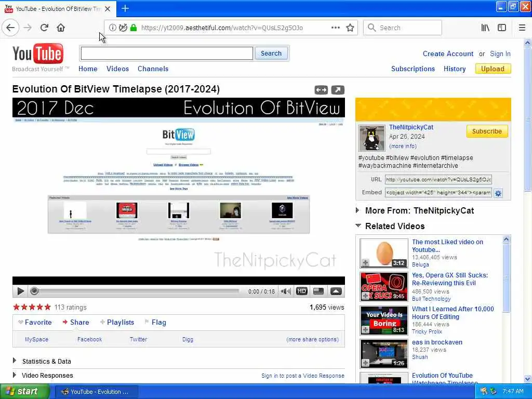Share the video on Facebook

(89, 339)
